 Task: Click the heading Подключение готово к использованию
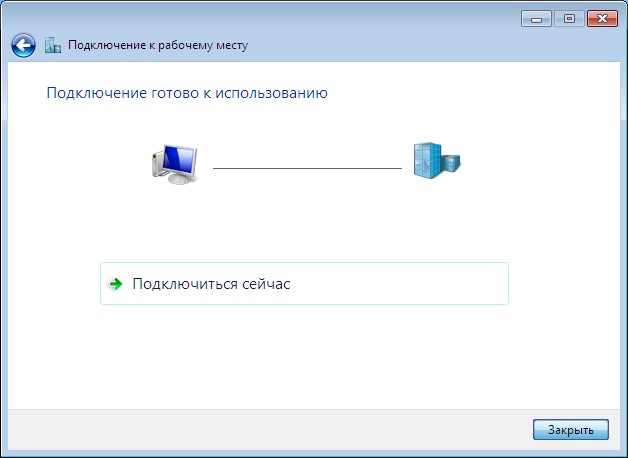[x=187, y=93]
